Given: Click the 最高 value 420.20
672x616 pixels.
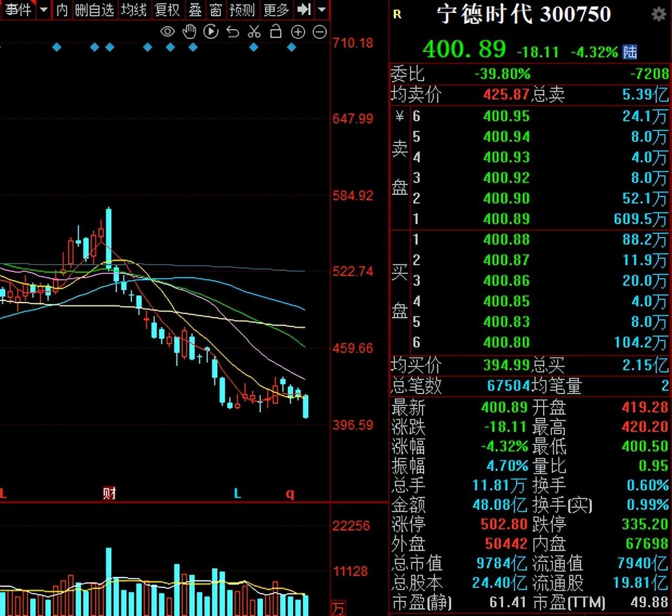Looking at the screenshot, I should [645, 427].
